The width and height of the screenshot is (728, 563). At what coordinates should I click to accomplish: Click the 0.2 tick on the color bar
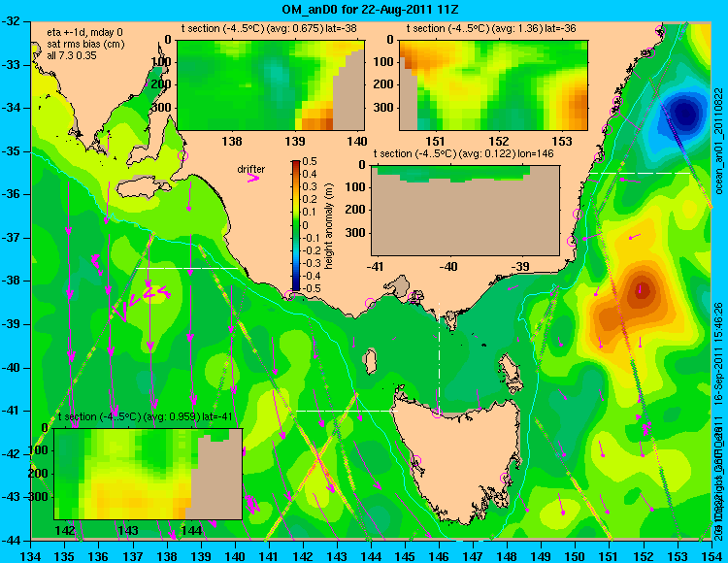[x=310, y=200]
